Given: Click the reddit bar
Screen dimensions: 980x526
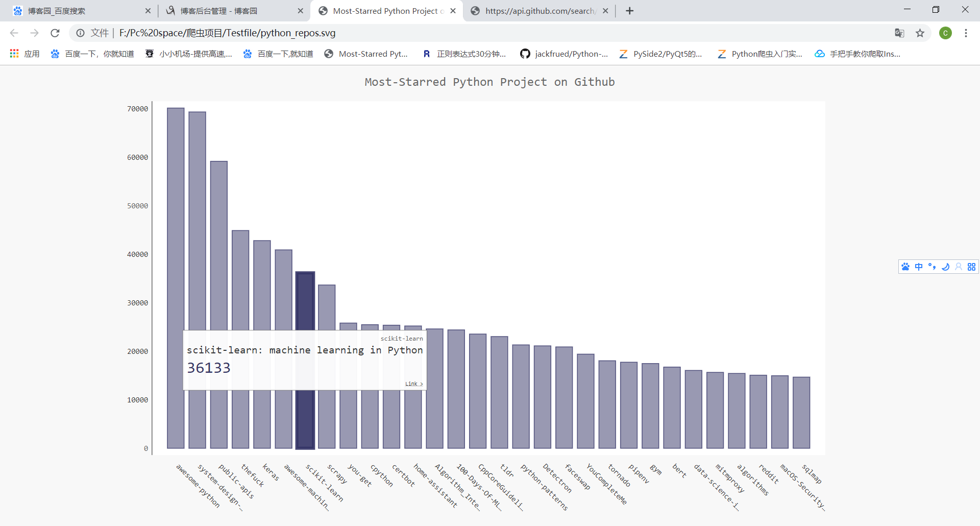Looking at the screenshot, I should coord(758,412).
